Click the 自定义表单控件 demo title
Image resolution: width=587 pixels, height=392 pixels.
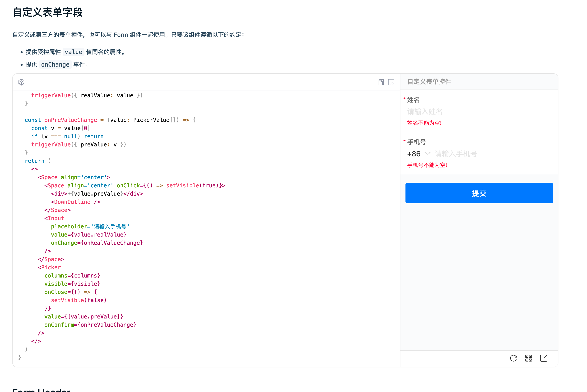pos(429,82)
